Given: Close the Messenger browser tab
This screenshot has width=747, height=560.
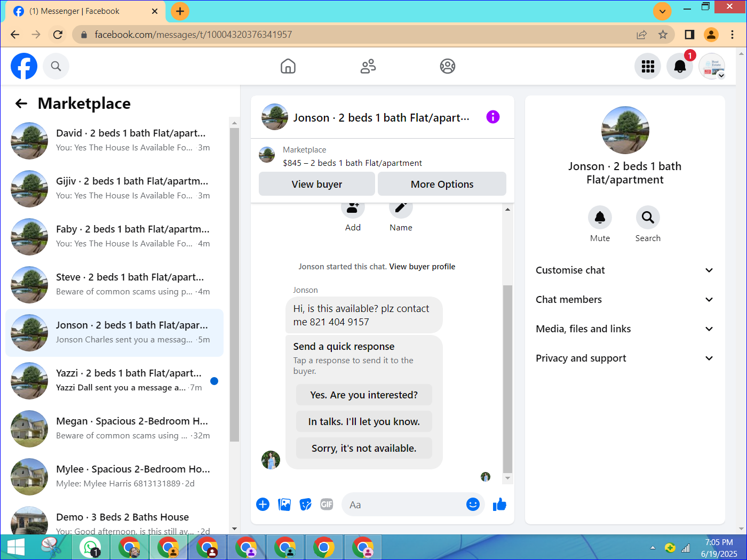Looking at the screenshot, I should pos(155,11).
